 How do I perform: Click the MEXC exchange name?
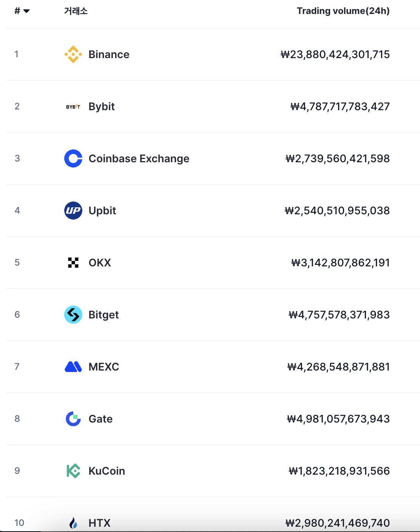104,367
